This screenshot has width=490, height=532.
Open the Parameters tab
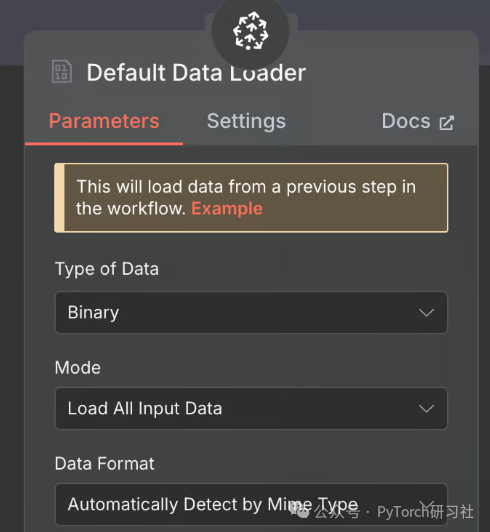(x=104, y=121)
